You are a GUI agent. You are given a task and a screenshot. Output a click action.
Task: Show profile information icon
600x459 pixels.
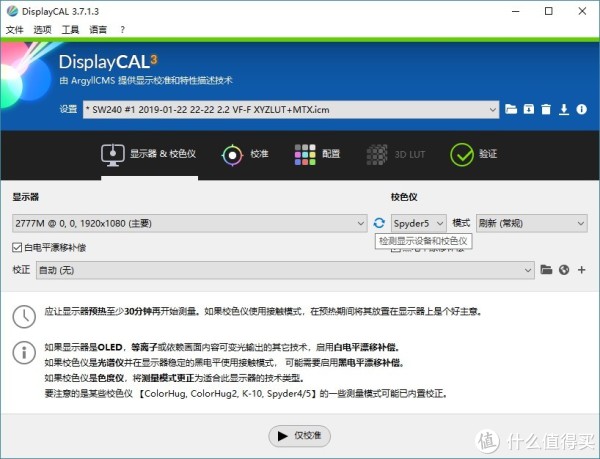click(x=582, y=109)
